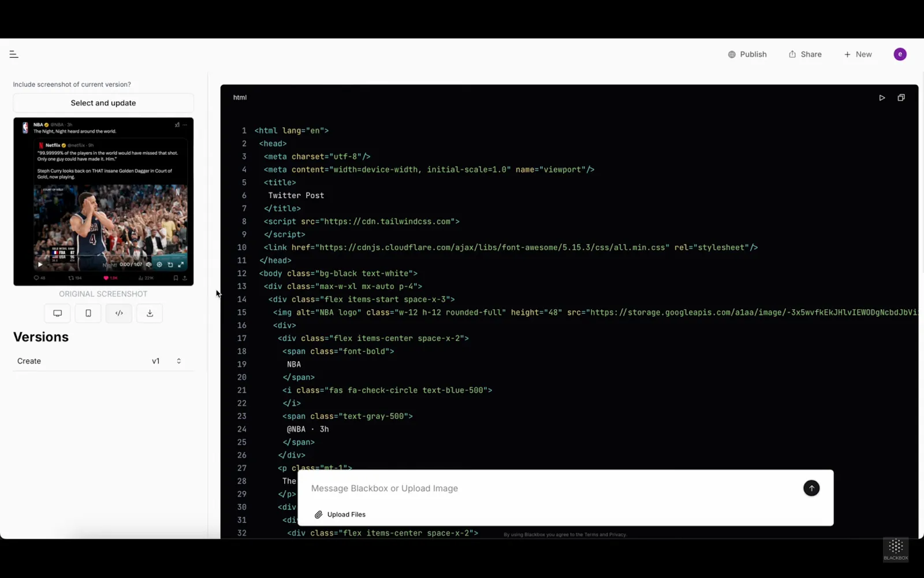The height and width of the screenshot is (578, 924).
Task: Show the code view icon
Action: coord(119,313)
